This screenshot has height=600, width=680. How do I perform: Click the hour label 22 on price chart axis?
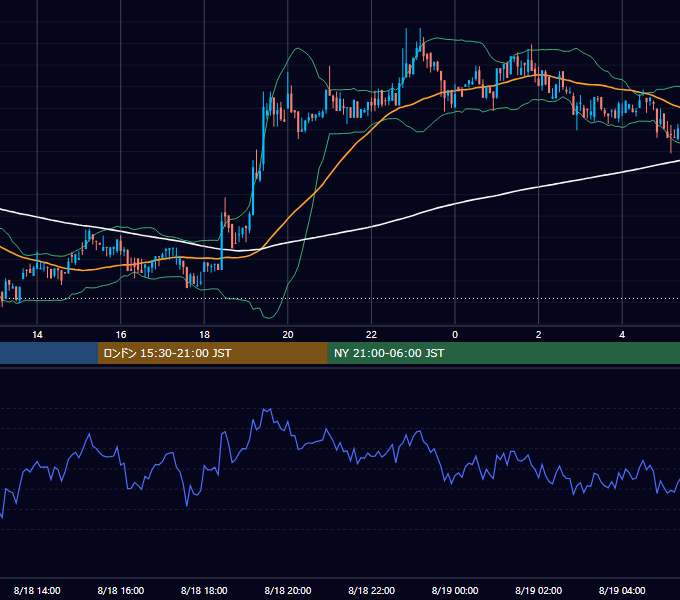(371, 335)
